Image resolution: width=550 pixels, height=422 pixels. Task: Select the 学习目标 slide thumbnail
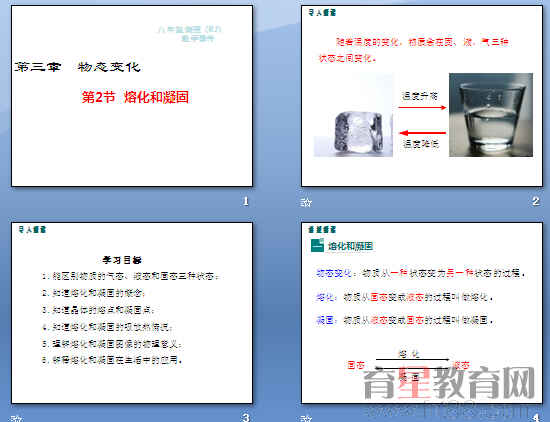coord(132,313)
